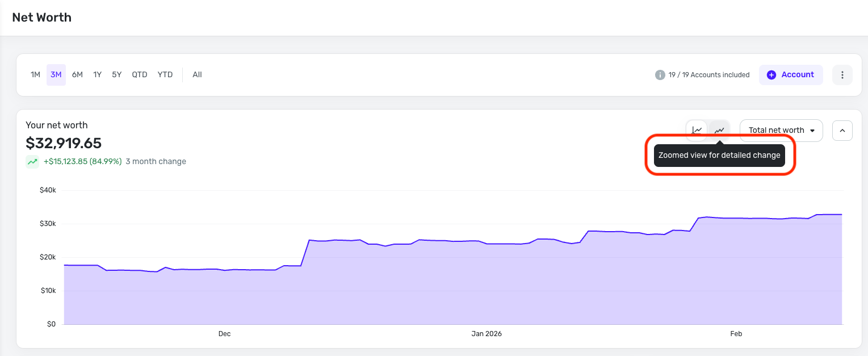Click the Feb axis label on the chart

coord(736,334)
